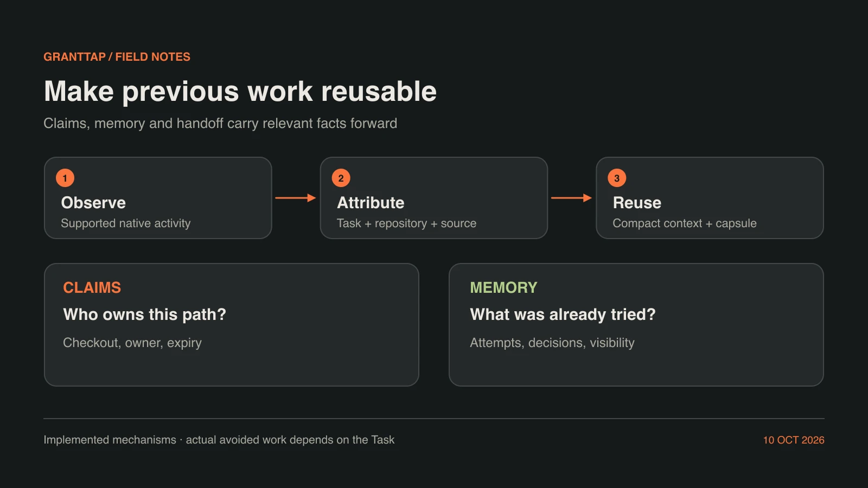
Task: Click the green 'MEMORY' label
Action: coord(503,287)
